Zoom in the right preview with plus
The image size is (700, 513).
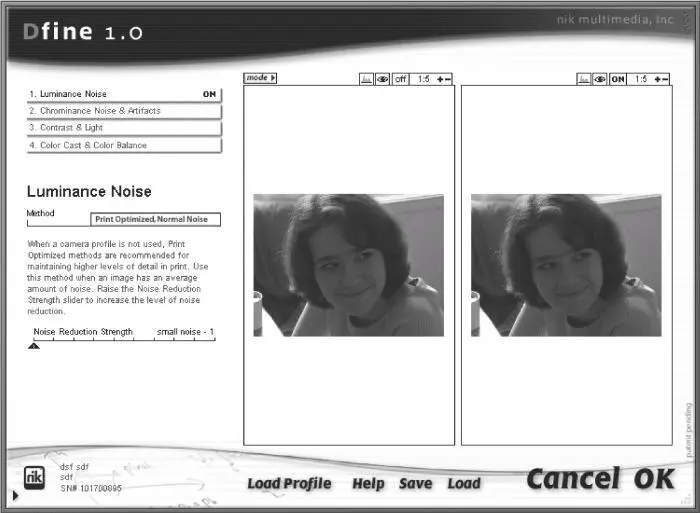[x=657, y=79]
